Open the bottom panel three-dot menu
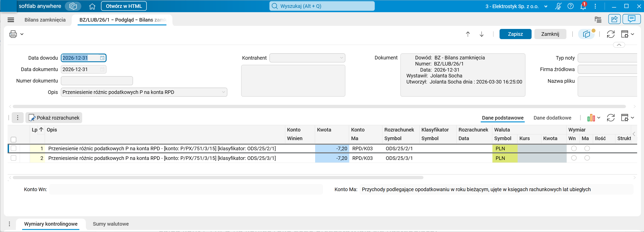The image size is (644, 232). click(9, 224)
